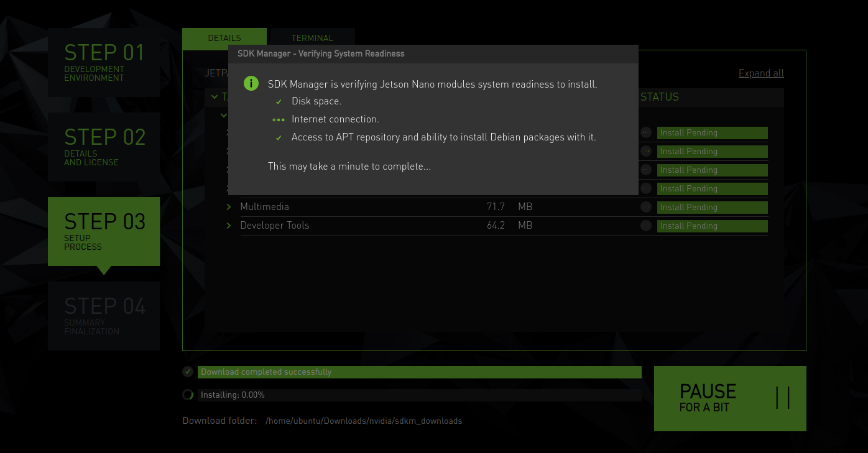Switch to the DETAILS tab
The image size is (868, 453).
(x=224, y=39)
